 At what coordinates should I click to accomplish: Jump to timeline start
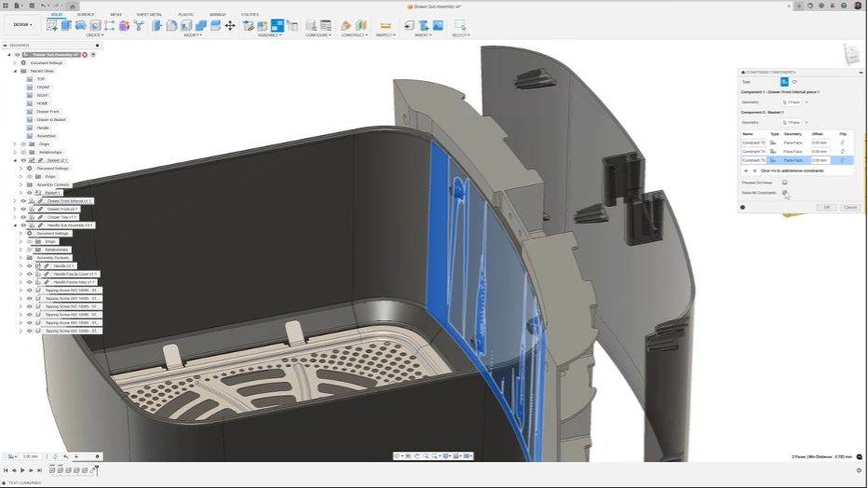point(6,470)
